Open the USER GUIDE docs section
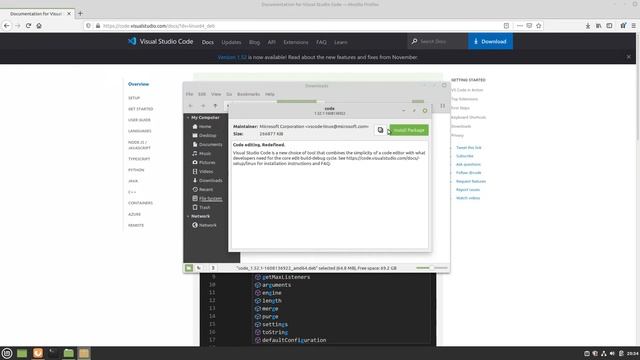This screenshot has width=640, height=360. click(x=139, y=120)
